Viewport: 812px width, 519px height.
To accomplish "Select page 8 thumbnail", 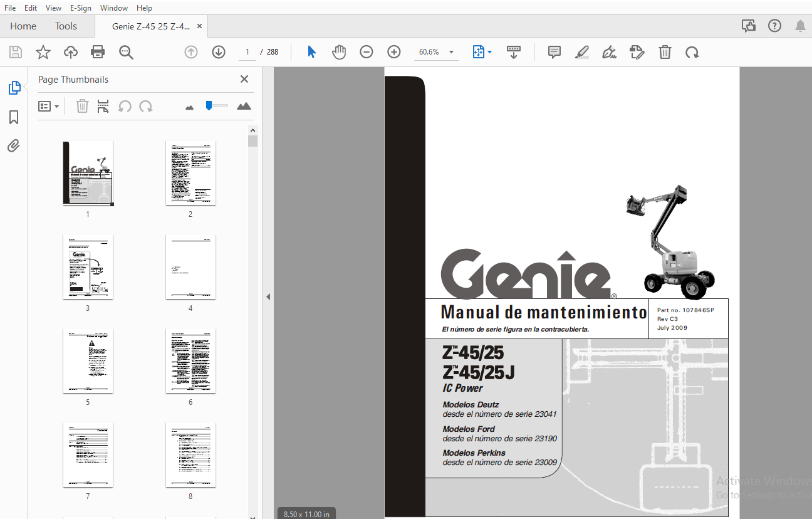I will pyautogui.click(x=190, y=454).
